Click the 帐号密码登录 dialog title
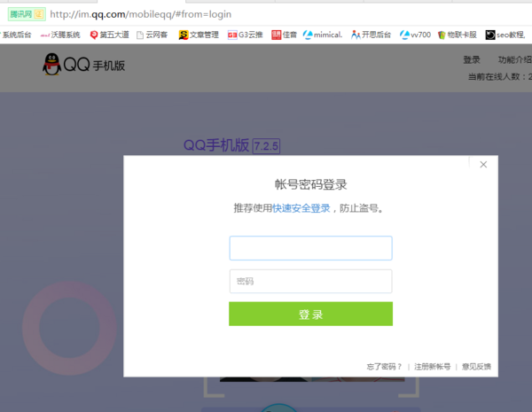 coord(311,184)
